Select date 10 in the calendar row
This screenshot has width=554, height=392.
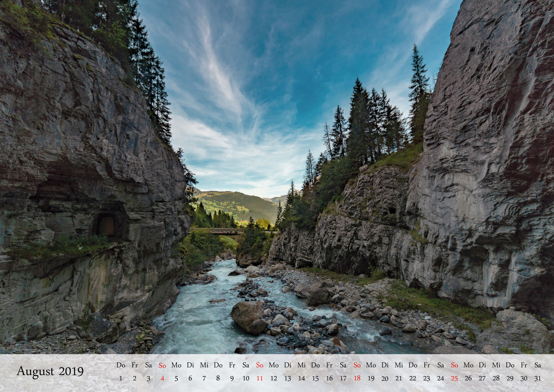[246, 378]
